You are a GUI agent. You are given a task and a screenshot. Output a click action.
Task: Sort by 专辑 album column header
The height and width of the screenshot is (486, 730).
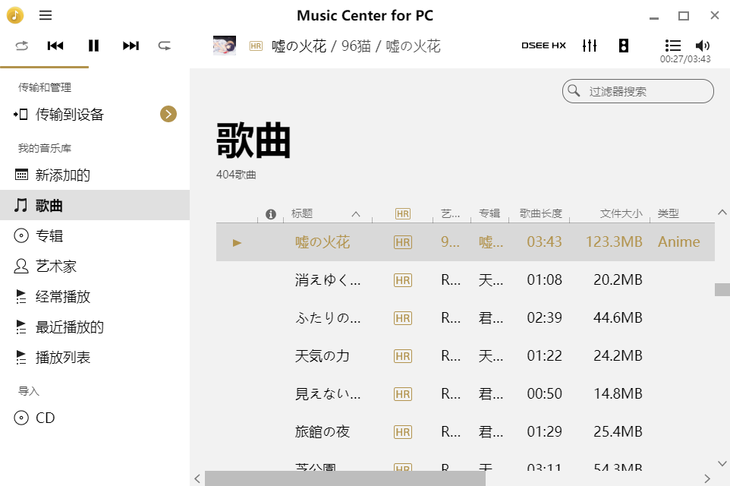490,214
